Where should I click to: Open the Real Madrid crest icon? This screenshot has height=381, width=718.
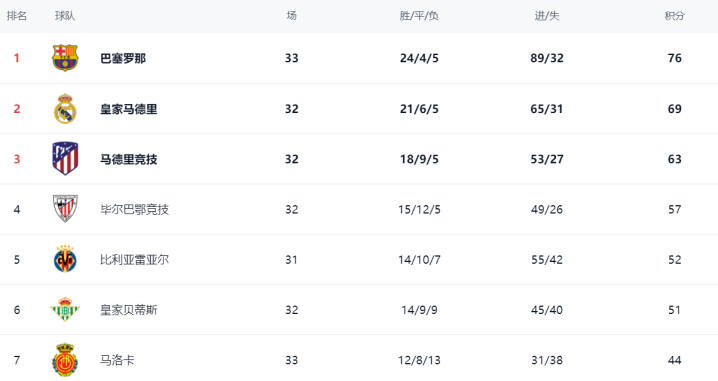[65, 109]
